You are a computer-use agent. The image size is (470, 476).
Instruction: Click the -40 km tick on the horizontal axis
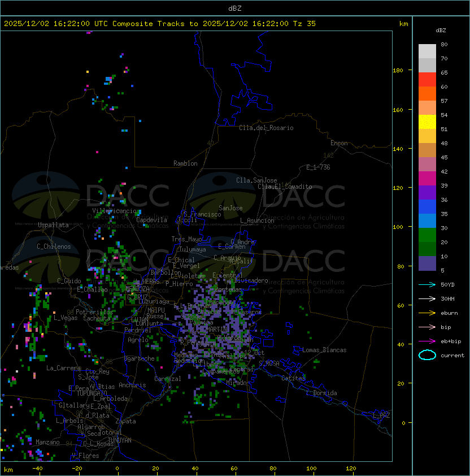[37, 469]
